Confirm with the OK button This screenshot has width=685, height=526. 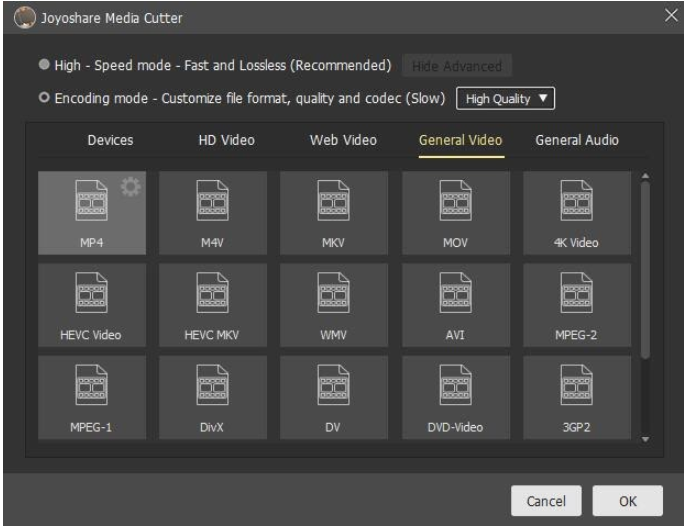pos(628,501)
